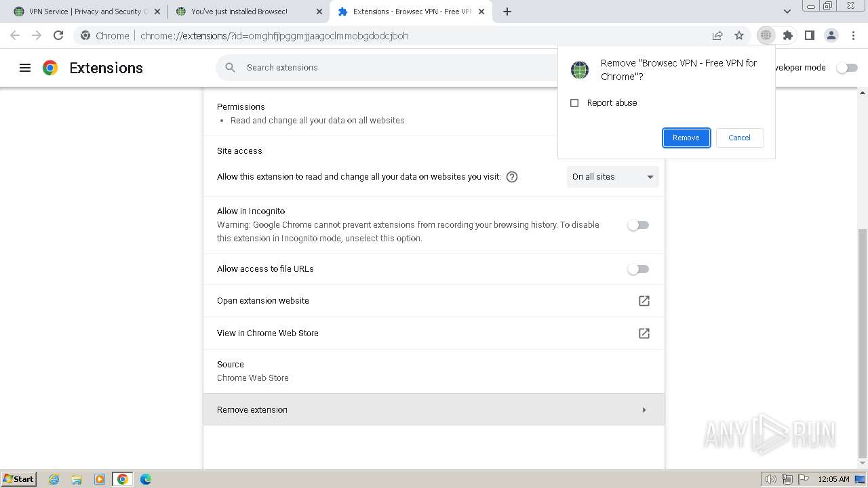Image resolution: width=868 pixels, height=488 pixels.
Task: Open Chrome Web Store external link icon
Action: (644, 333)
